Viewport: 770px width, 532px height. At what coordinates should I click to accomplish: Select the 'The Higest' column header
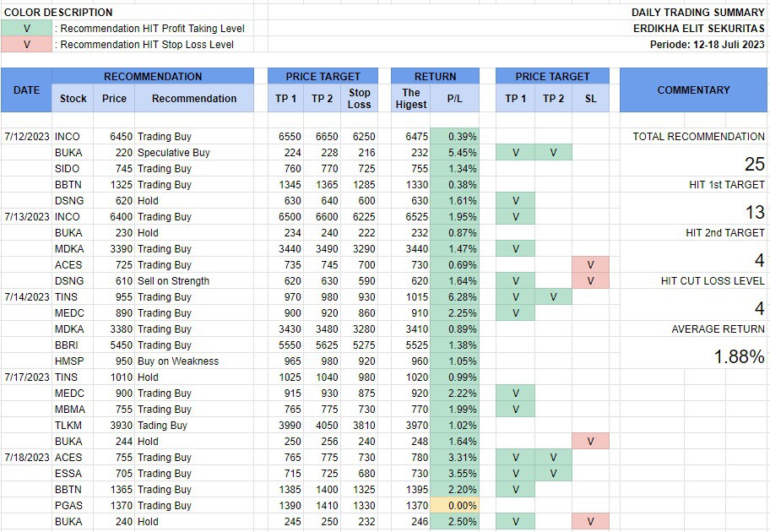pyautogui.click(x=411, y=99)
